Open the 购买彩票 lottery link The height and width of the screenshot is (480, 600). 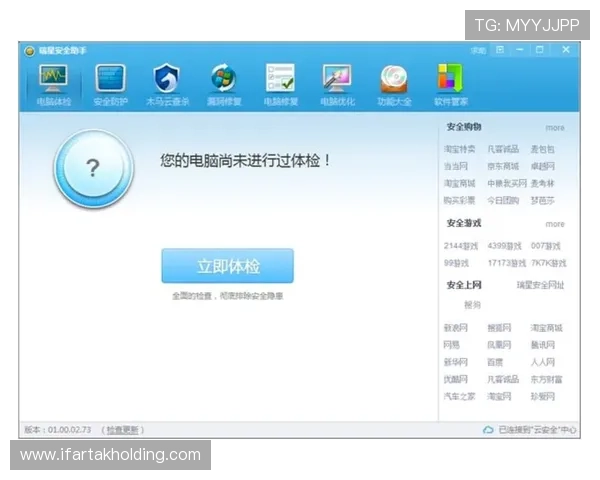pos(460,200)
